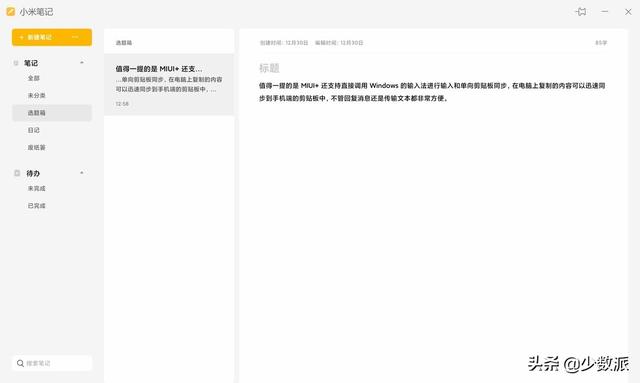
Task: Click the 选题箱 heading above the note list
Action: pos(124,42)
